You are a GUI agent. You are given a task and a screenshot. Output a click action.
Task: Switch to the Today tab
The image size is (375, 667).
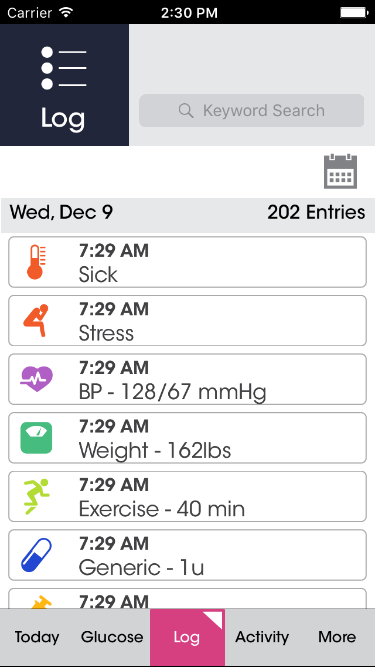click(x=37, y=637)
